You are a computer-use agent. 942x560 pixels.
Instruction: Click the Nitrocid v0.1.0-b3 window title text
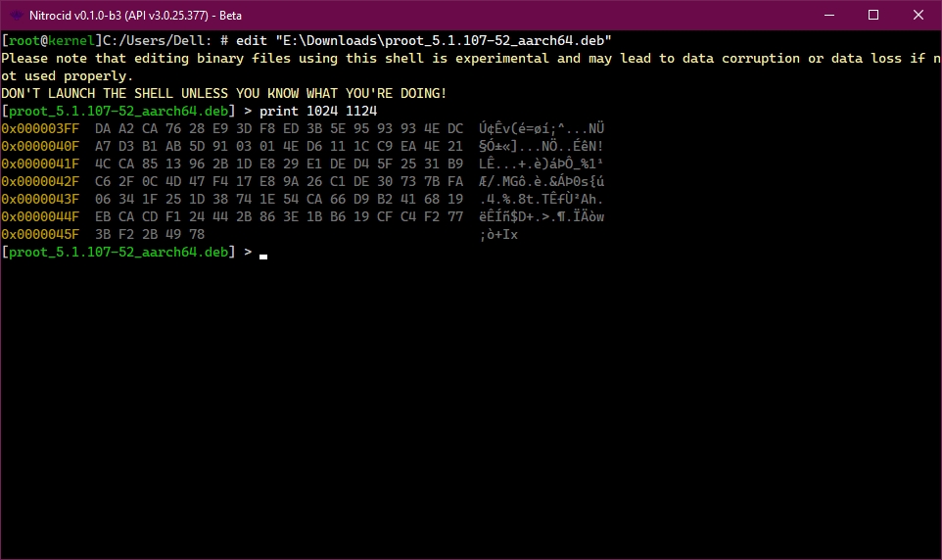tap(135, 16)
